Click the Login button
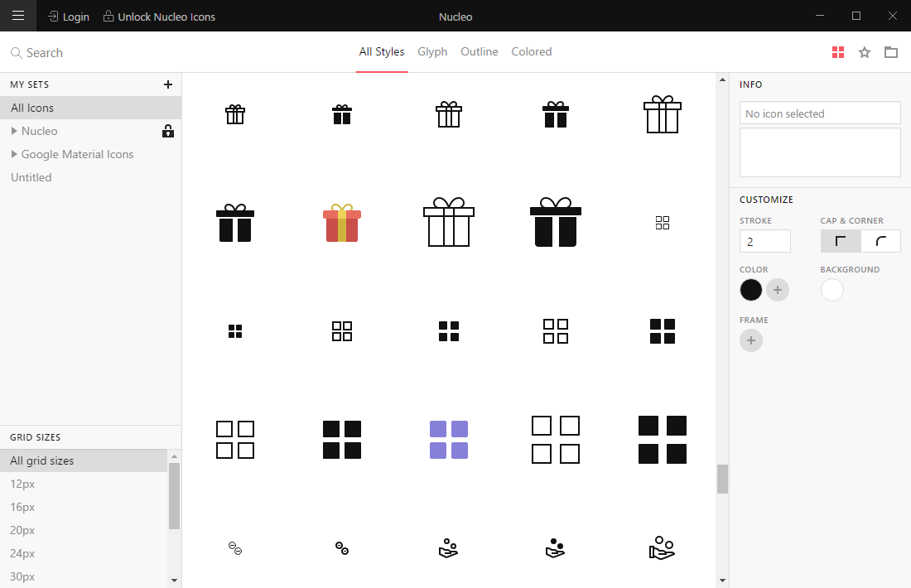Image resolution: width=911 pixels, height=588 pixels. 69,17
